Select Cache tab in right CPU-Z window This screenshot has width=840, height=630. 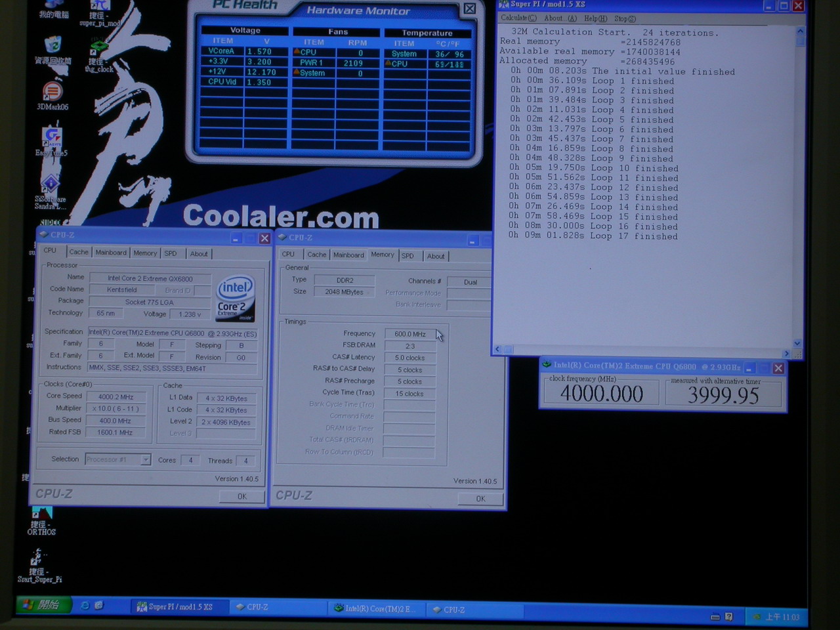316,255
